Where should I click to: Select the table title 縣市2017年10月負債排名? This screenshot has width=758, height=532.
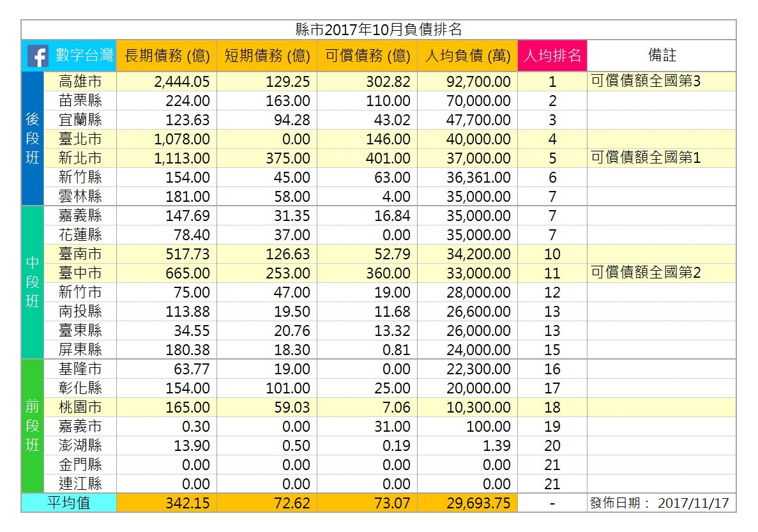pyautogui.click(x=379, y=30)
